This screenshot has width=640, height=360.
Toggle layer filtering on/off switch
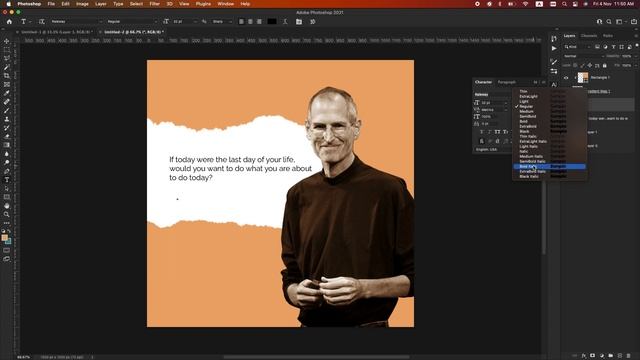pos(637,46)
